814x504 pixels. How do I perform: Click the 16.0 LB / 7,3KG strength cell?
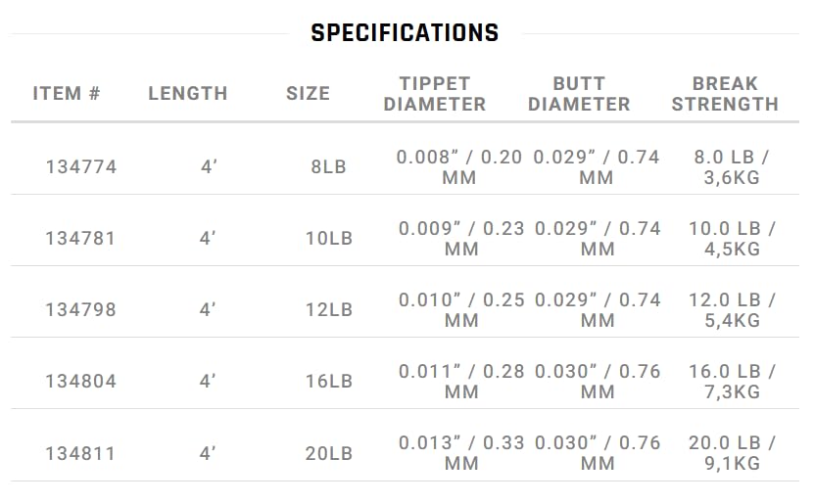(x=732, y=382)
